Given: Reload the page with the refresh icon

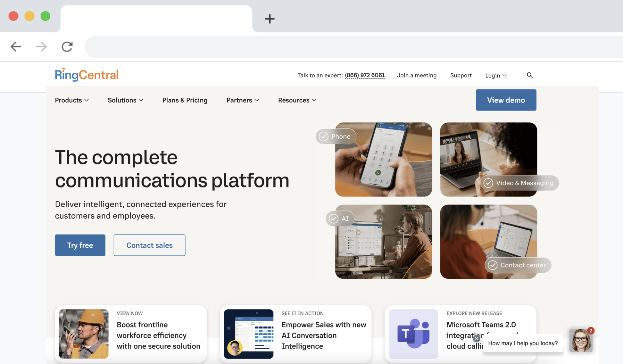Looking at the screenshot, I should [67, 47].
